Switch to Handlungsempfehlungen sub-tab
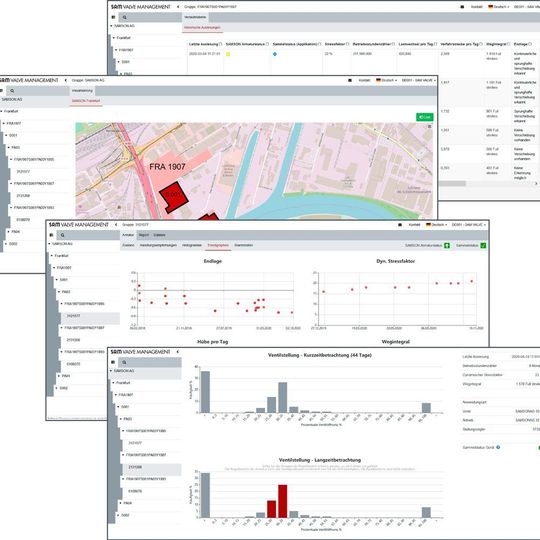540x540 pixels. [158, 245]
